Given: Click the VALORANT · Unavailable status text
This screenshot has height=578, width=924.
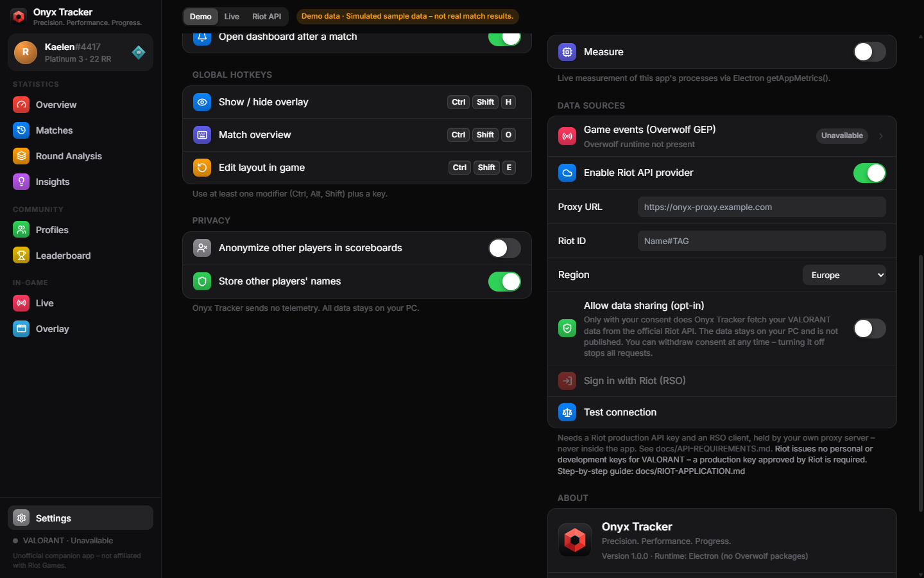Looking at the screenshot, I should pyautogui.click(x=68, y=541).
